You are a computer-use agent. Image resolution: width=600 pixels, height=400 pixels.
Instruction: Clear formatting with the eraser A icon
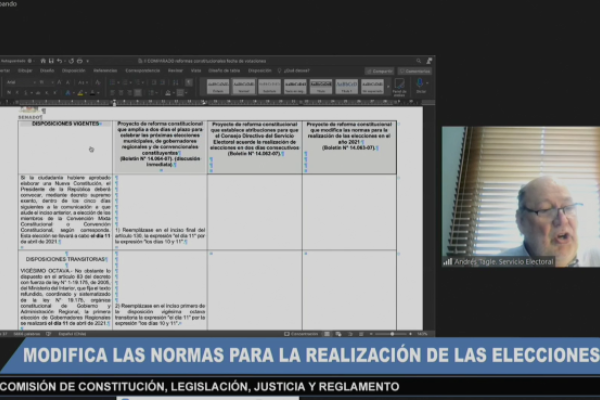point(98,82)
